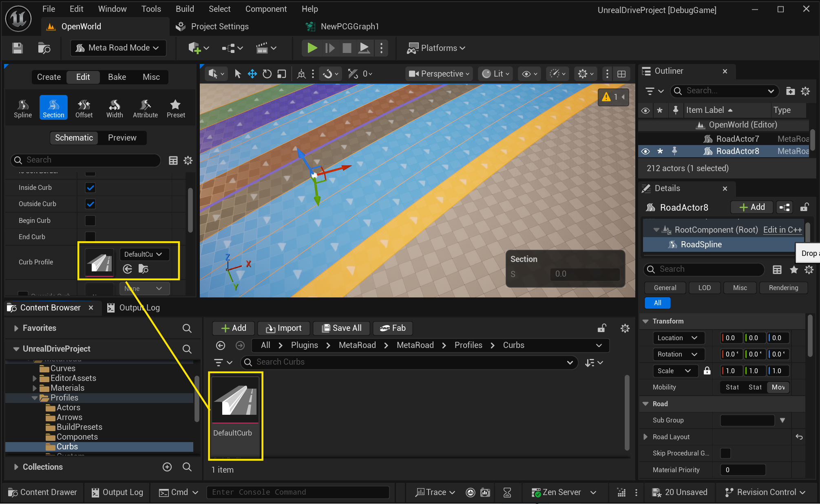Click the viewport warning indicator
The width and height of the screenshot is (820, 504).
tap(613, 97)
